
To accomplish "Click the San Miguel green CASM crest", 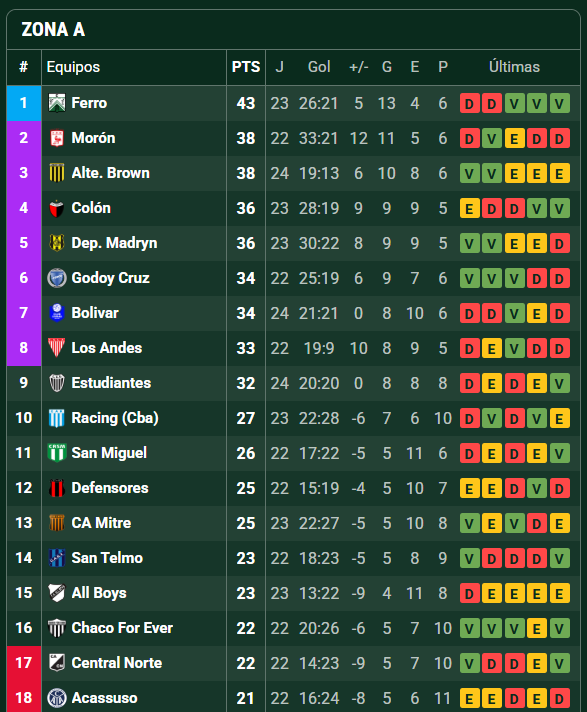I will [x=57, y=453].
